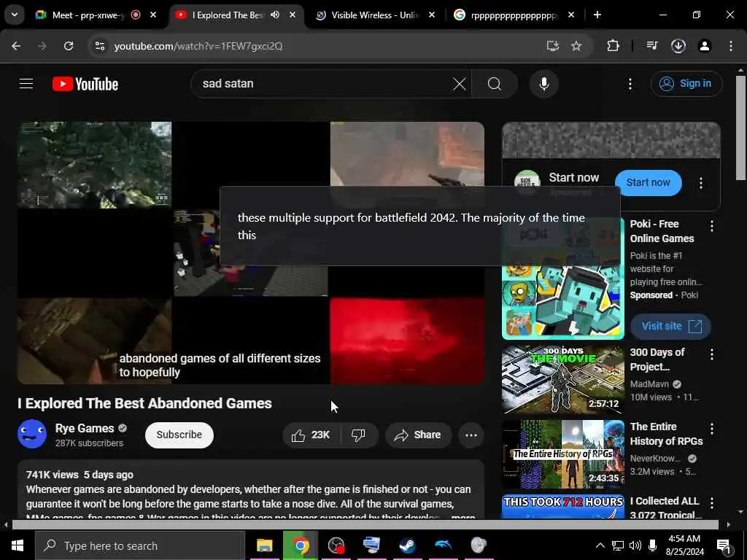Close the Meet tab
Image resolution: width=747 pixels, height=560 pixels.
coord(153,15)
